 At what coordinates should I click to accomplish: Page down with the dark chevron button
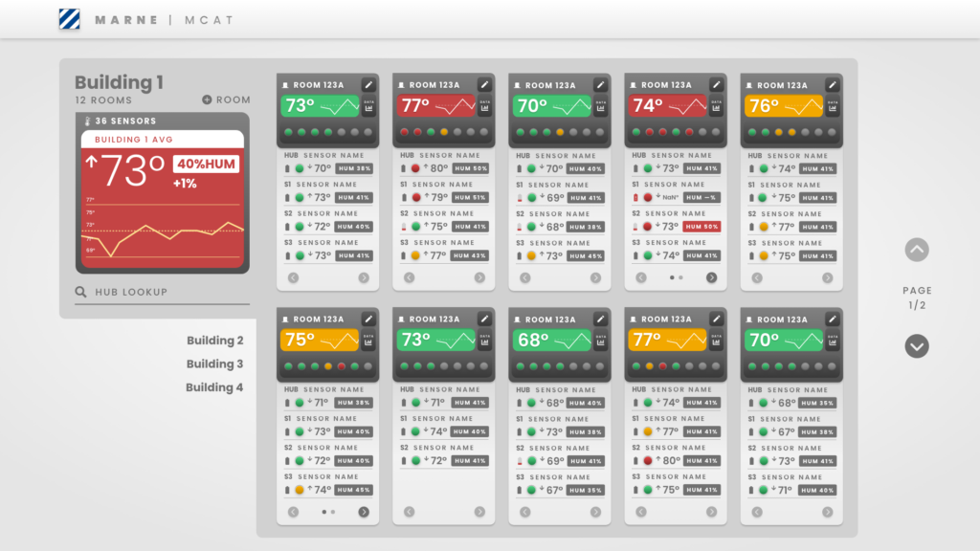tap(917, 346)
